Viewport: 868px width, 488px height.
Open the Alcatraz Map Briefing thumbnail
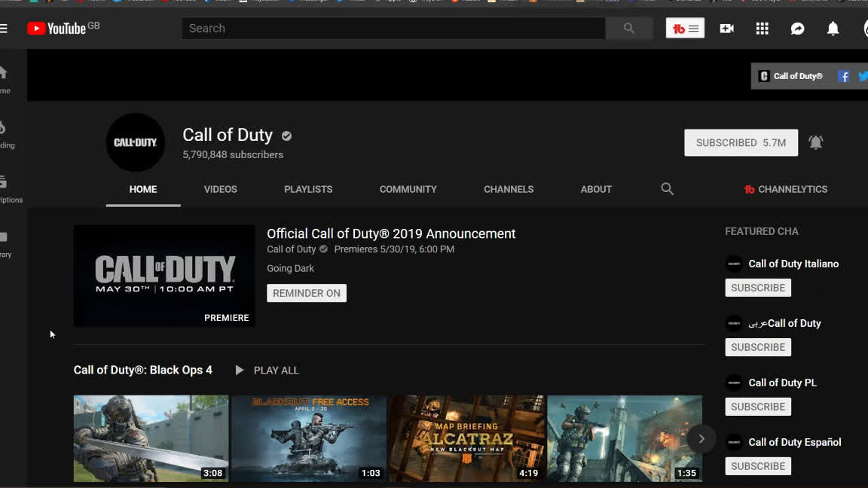466,438
